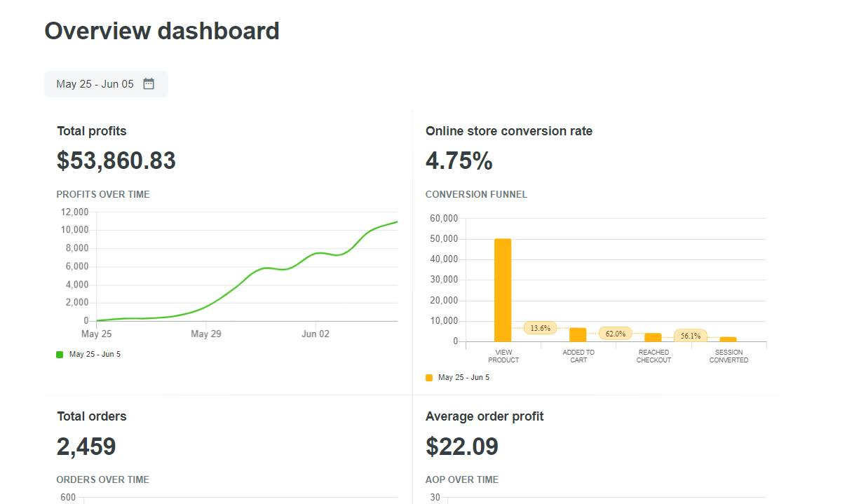Image resolution: width=847 pixels, height=504 pixels.
Task: Click the 56.1% funnel rate badge
Action: pos(691,336)
